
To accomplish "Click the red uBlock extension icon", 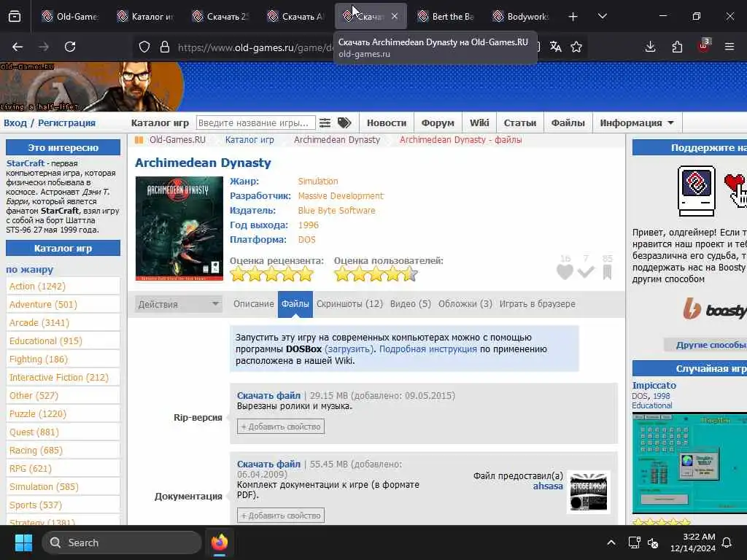I will click(x=704, y=46).
